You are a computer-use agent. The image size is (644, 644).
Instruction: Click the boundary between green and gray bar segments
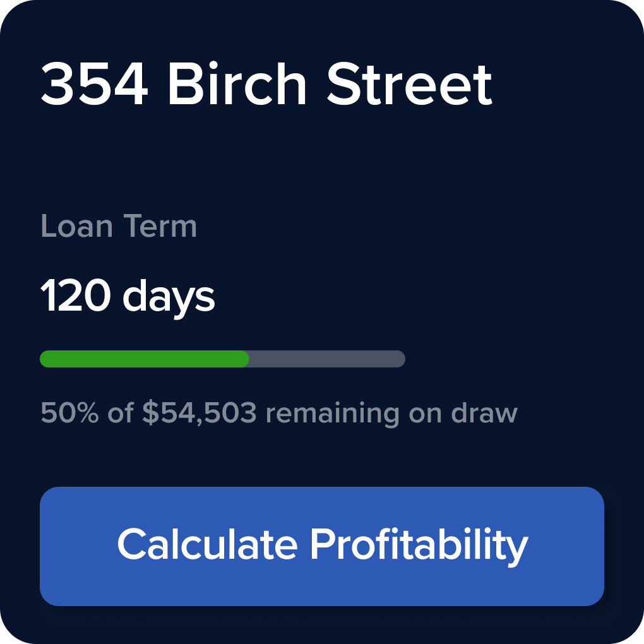(248, 359)
